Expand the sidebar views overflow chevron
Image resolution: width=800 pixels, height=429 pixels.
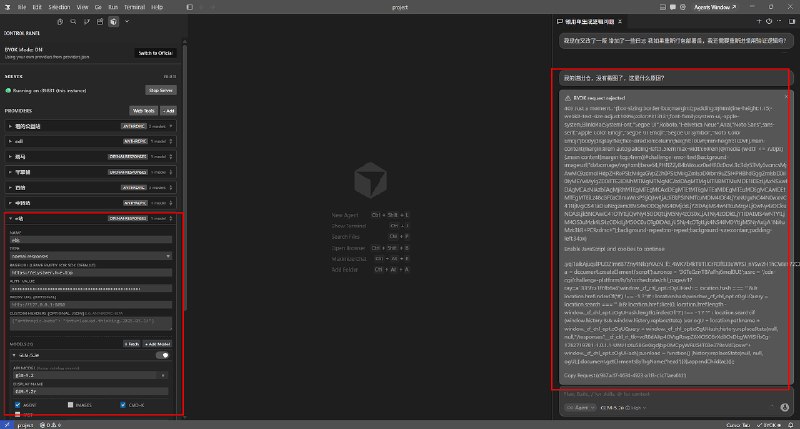pos(127,22)
